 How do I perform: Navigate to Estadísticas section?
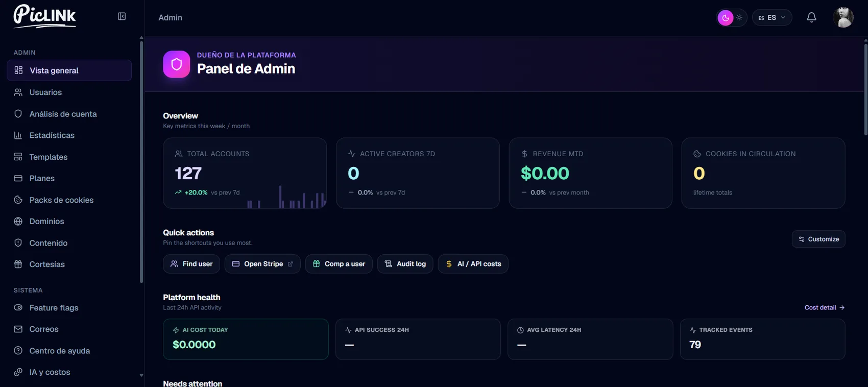69,135
